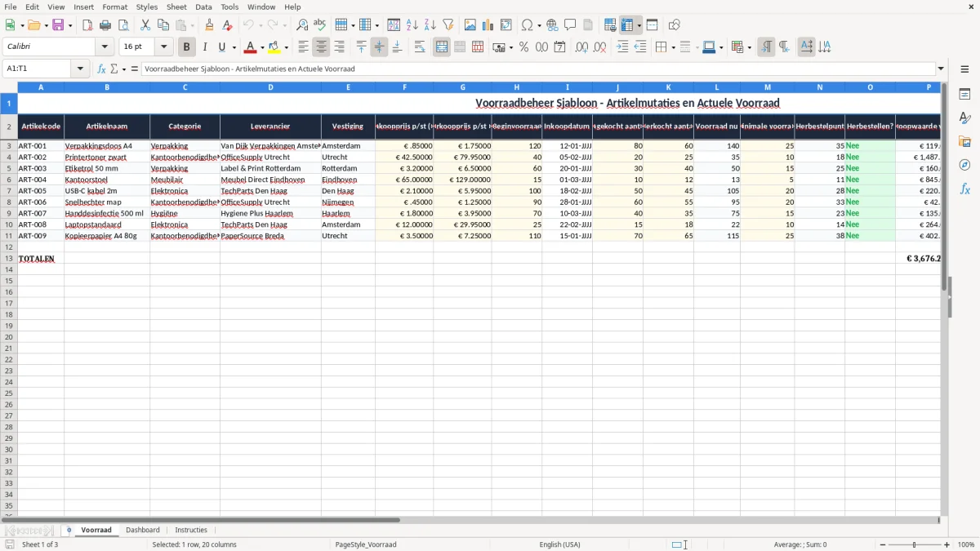Image resolution: width=980 pixels, height=551 pixels.
Task: Open the Data menu
Action: [203, 7]
